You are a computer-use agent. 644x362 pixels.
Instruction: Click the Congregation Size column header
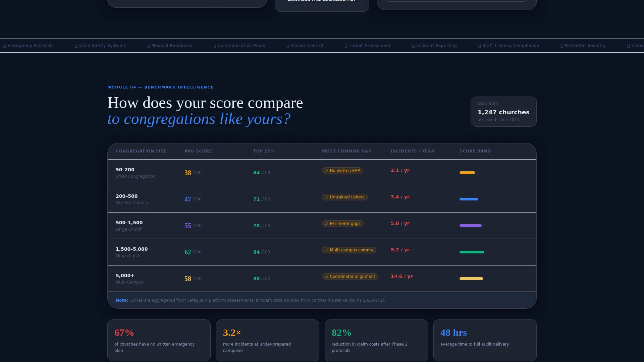coord(141,151)
